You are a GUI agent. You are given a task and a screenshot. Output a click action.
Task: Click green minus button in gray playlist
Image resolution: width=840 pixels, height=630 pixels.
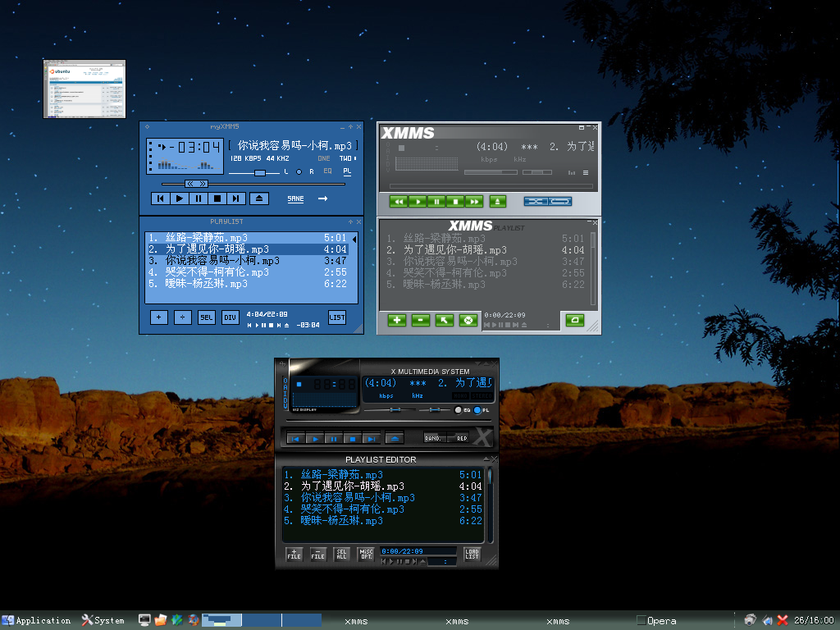coord(421,321)
